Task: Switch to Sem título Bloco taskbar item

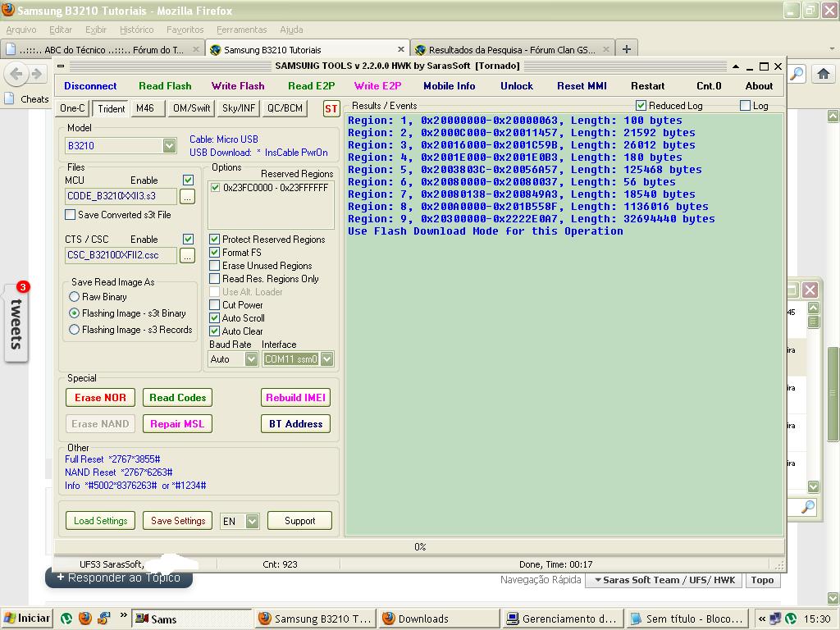Action: pos(688,619)
